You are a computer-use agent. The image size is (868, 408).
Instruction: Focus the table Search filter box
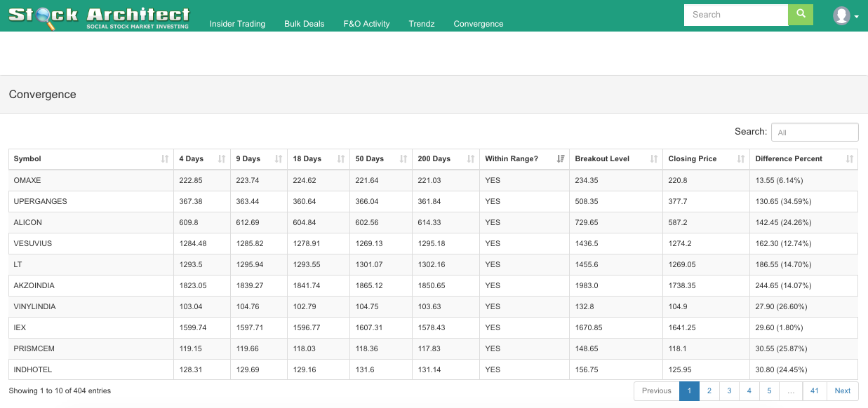(x=815, y=132)
